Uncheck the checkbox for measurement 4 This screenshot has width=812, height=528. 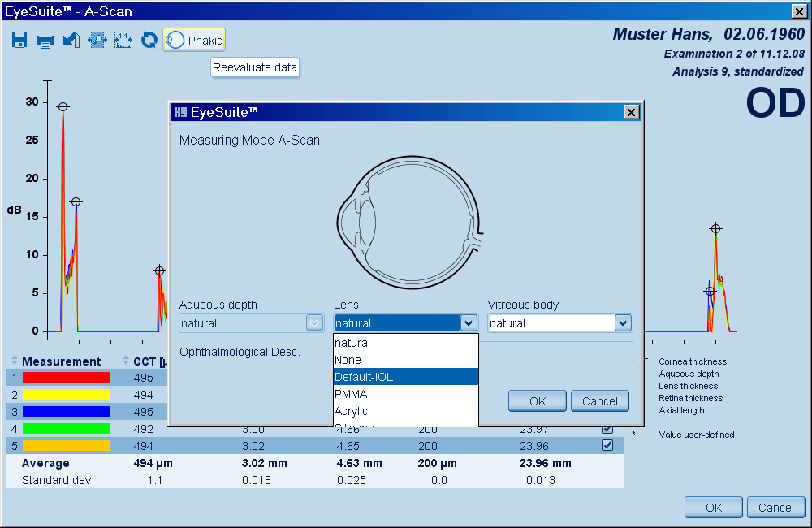tap(607, 428)
